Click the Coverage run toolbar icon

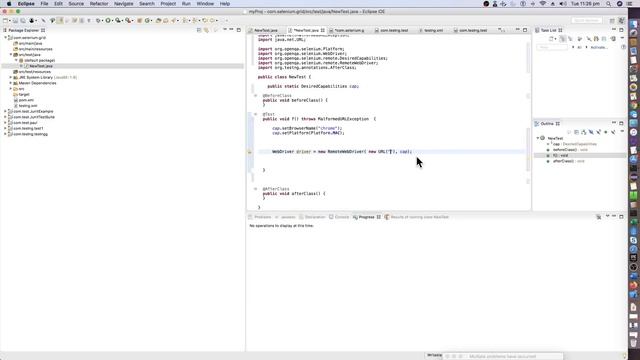(x=118, y=20)
